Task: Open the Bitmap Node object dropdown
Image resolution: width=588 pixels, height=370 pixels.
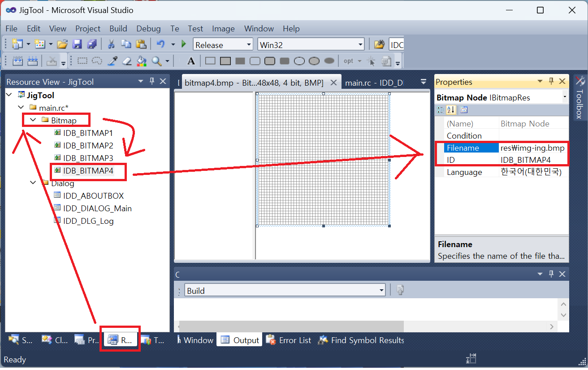Action: (565, 97)
